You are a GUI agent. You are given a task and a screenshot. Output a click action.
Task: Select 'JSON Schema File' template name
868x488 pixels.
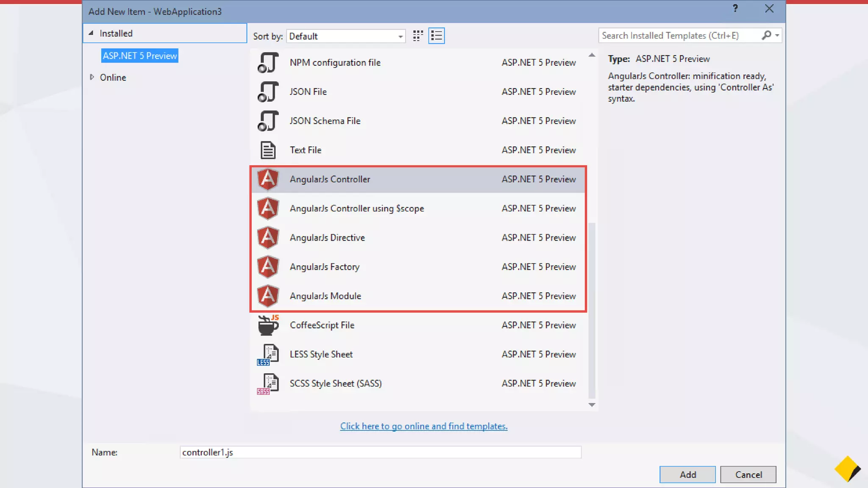[x=325, y=121]
